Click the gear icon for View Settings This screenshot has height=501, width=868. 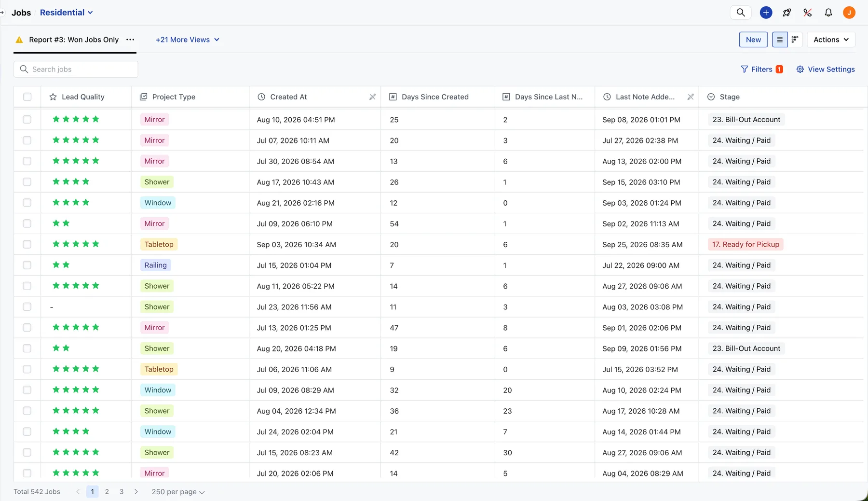800,70
